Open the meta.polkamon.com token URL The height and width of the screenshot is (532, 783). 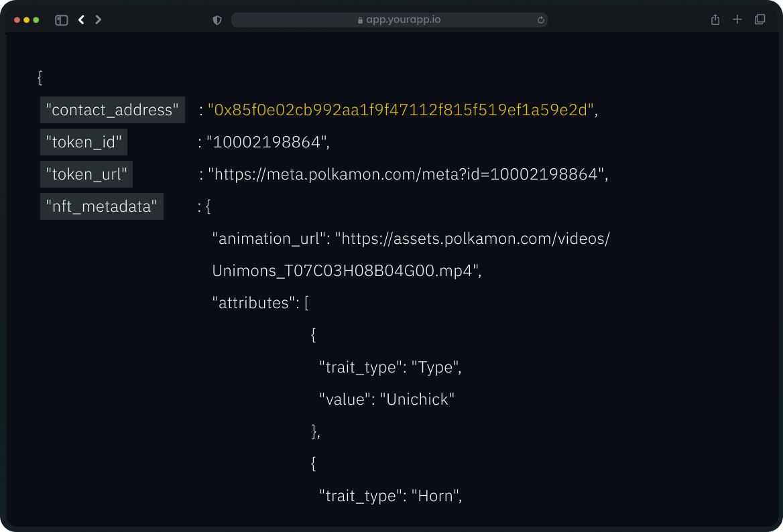408,174
